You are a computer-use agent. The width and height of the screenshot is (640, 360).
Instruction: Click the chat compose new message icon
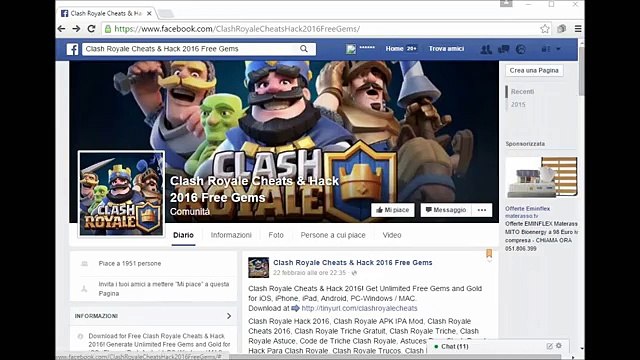pos(549,346)
